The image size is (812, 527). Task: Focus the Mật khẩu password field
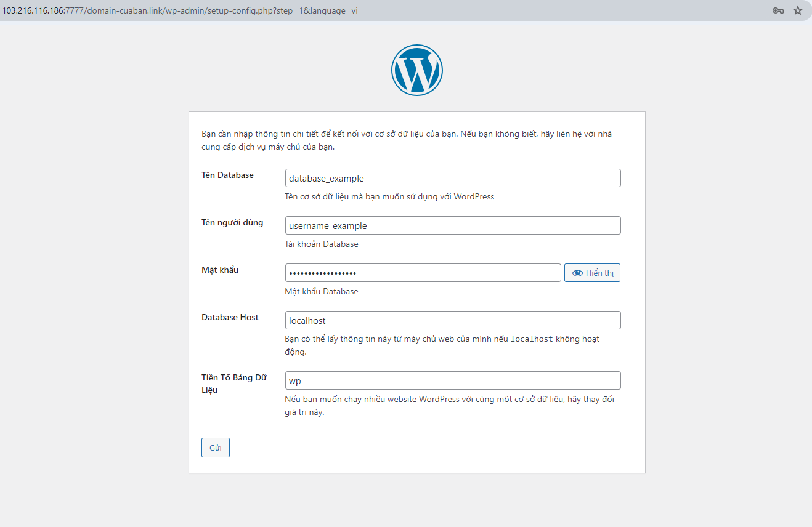tap(423, 273)
